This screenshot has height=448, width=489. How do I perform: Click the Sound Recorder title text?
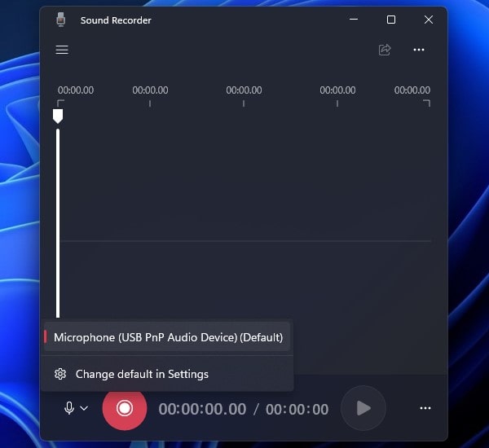point(116,20)
